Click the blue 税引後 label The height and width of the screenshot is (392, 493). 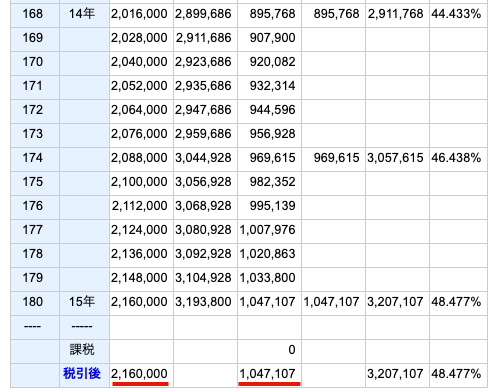[x=82, y=374]
